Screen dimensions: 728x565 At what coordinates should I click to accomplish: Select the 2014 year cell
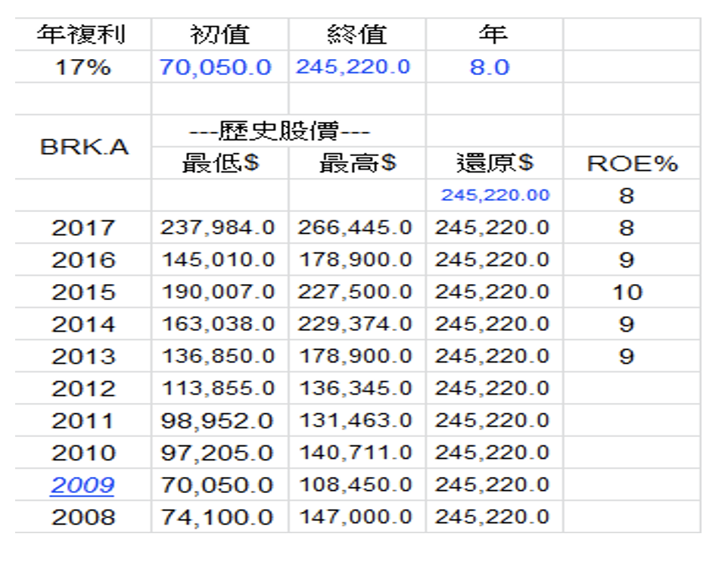83,324
